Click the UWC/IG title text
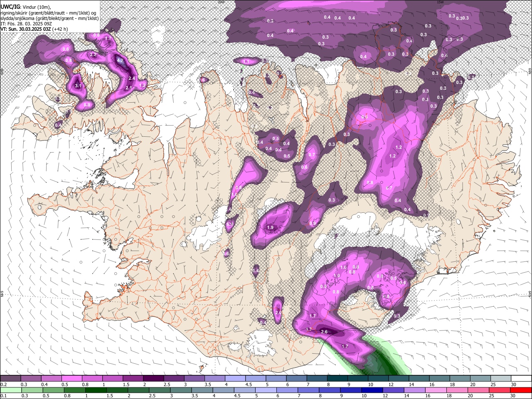 click(x=10, y=7)
